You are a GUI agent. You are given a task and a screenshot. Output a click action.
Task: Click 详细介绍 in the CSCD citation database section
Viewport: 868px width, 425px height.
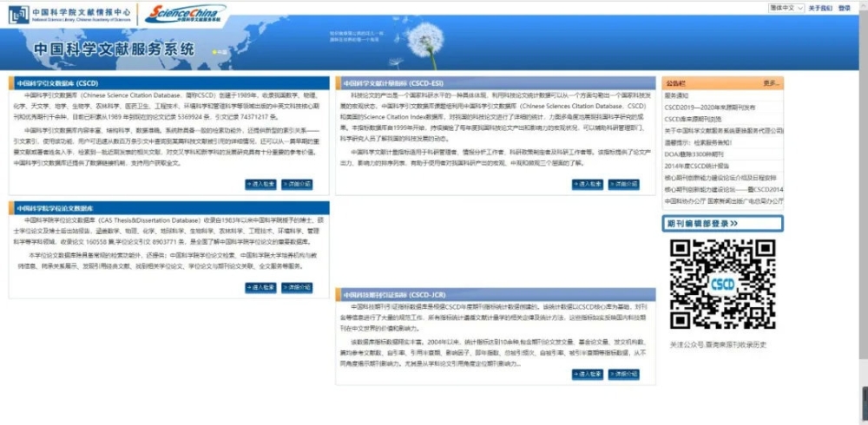pyautogui.click(x=297, y=184)
